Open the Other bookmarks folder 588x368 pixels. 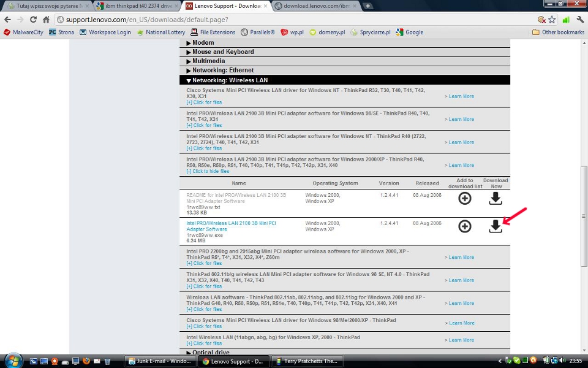558,33
